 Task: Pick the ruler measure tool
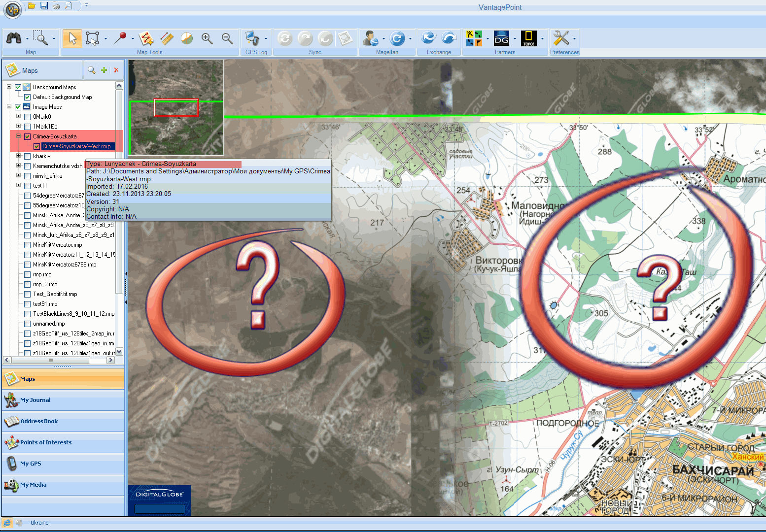[x=167, y=38]
